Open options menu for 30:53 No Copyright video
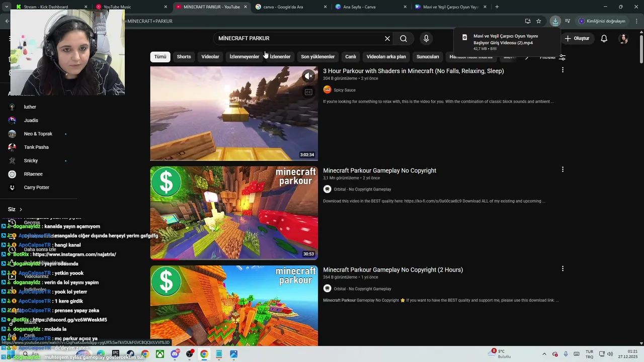644x362 pixels. (562, 169)
